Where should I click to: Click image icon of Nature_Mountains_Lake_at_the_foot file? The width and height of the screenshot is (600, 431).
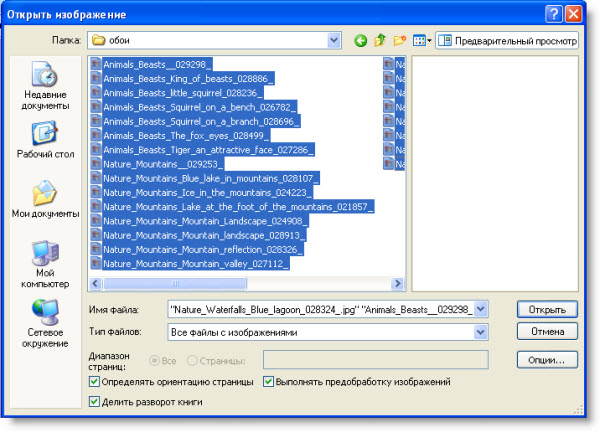pos(96,207)
